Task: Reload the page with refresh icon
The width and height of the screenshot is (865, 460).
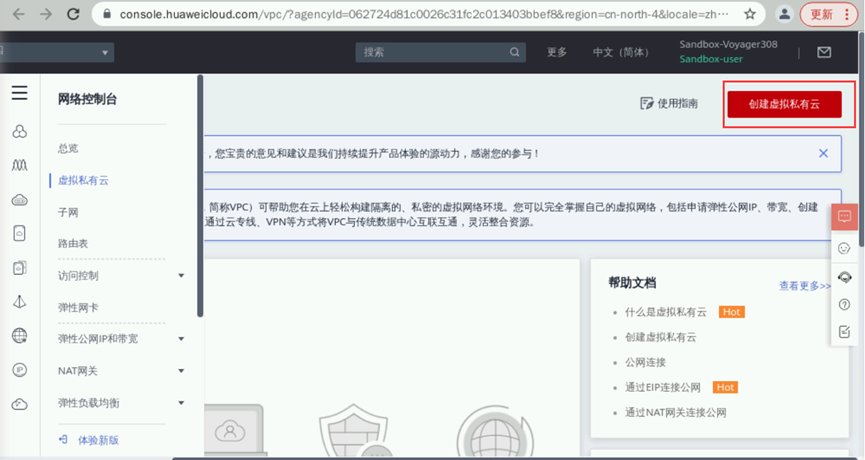Action: (x=73, y=14)
